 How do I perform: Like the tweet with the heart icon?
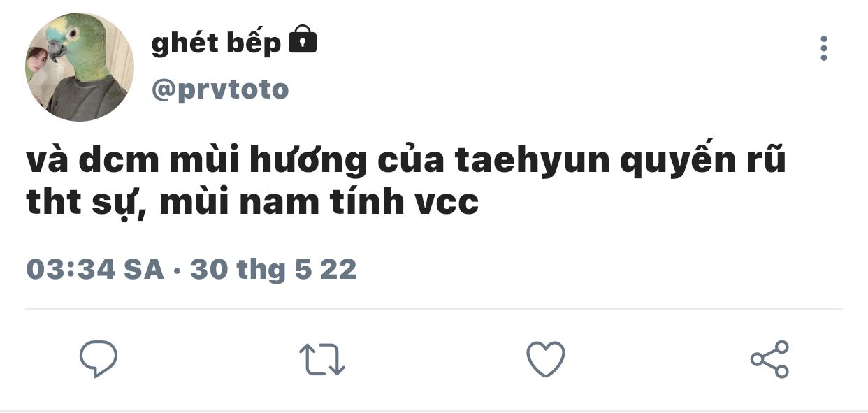545,359
